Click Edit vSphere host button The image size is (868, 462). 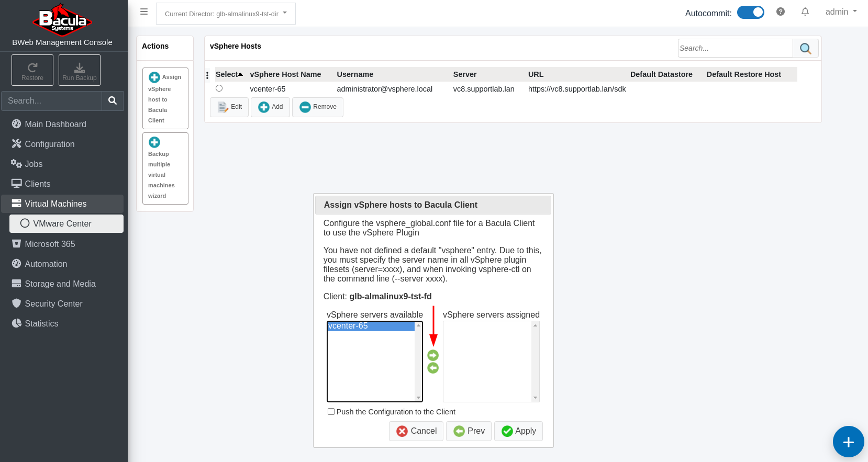click(x=229, y=107)
